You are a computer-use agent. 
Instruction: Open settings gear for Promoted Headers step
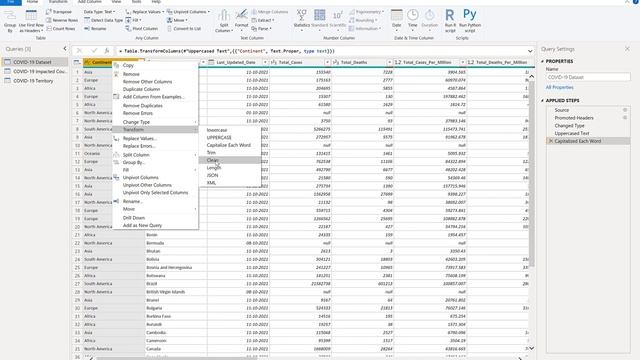point(625,118)
